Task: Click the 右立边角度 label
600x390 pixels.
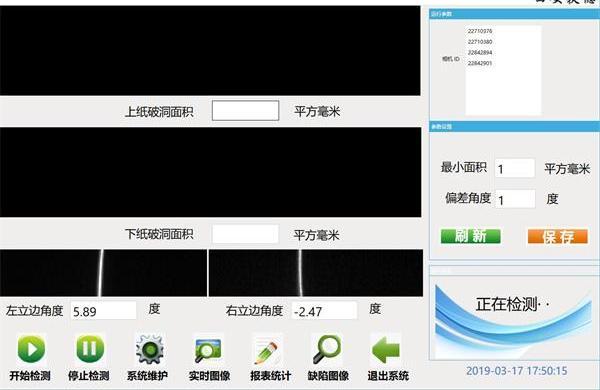Action: click(x=254, y=310)
